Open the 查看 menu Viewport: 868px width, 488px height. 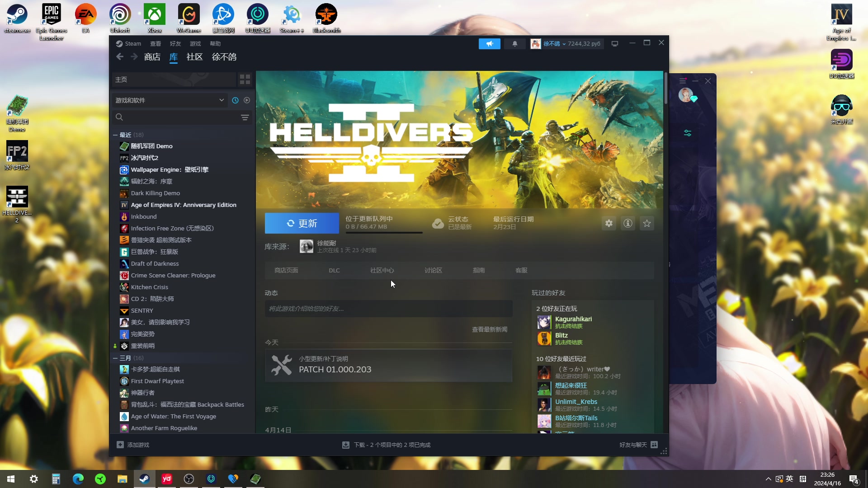(x=156, y=44)
